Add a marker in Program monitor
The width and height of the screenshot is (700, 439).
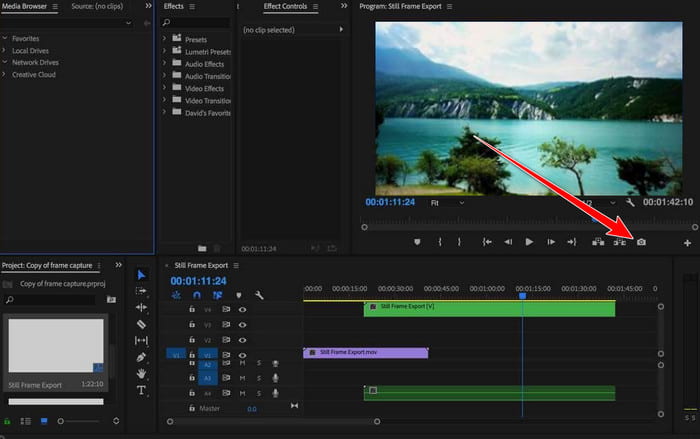pyautogui.click(x=418, y=242)
